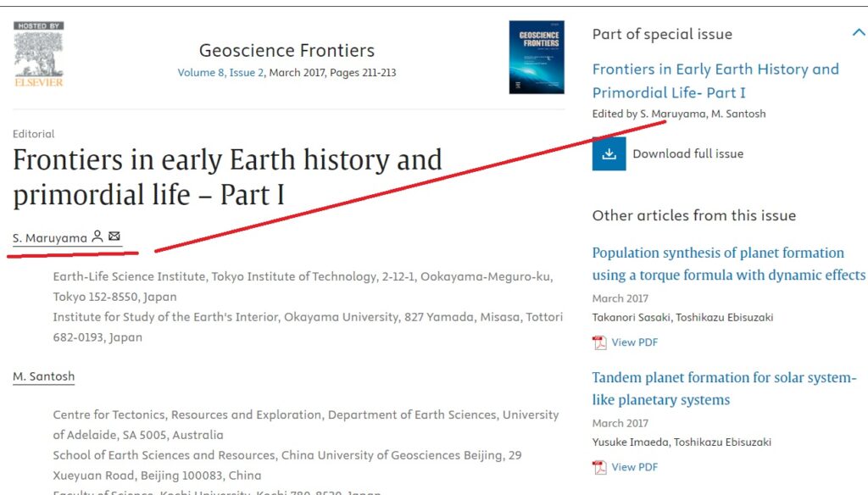Open Frontiers in Early Earth History special issue
Viewport: 868px width, 495px height.
point(715,81)
